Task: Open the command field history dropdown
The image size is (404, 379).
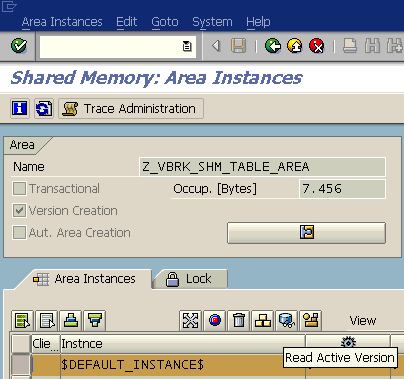Action: click(x=187, y=46)
